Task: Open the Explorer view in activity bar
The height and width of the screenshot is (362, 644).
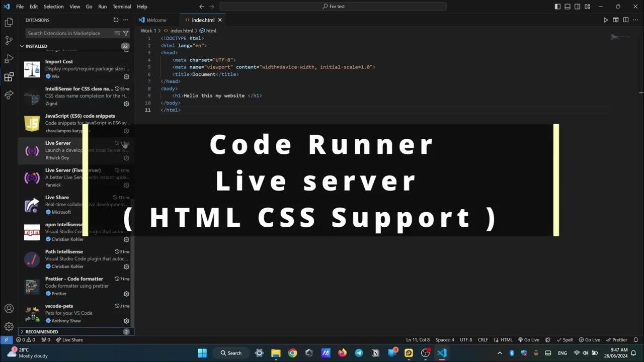Action: point(9,23)
